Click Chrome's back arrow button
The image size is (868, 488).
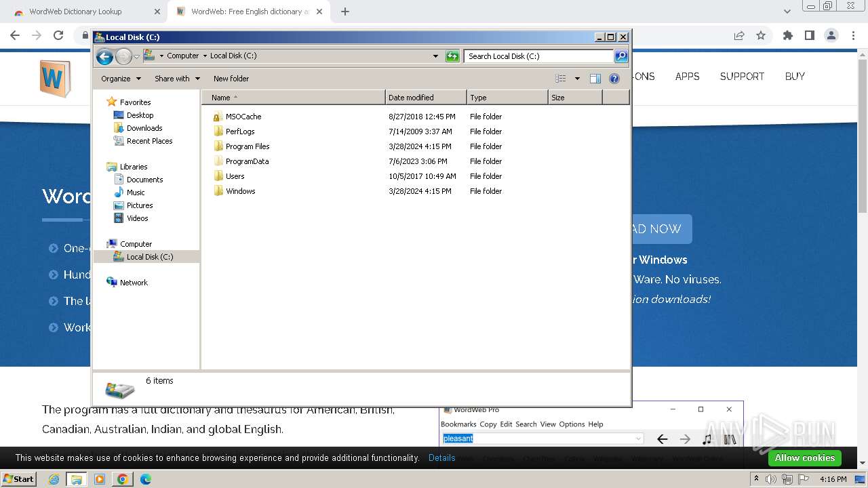pyautogui.click(x=15, y=35)
